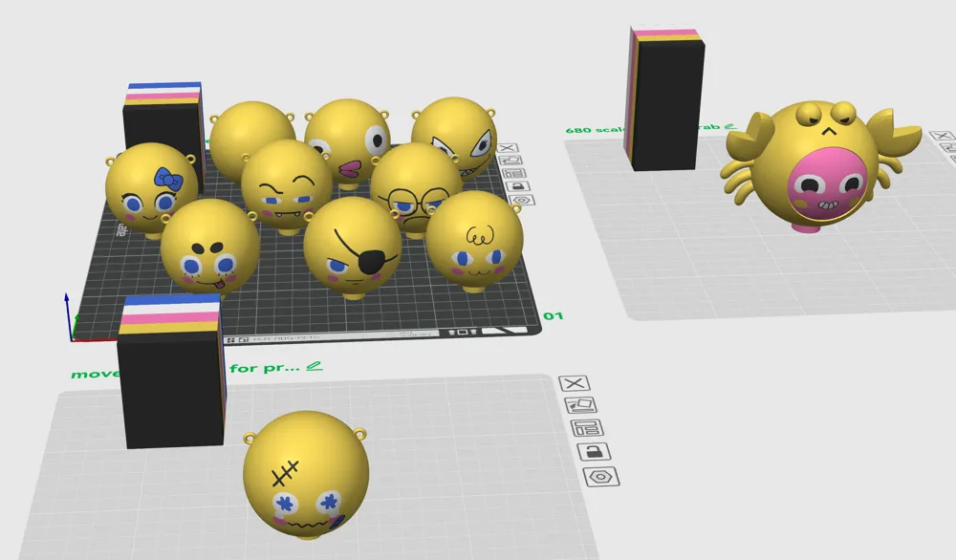Select the face with tongue sticking out

pos(210,247)
